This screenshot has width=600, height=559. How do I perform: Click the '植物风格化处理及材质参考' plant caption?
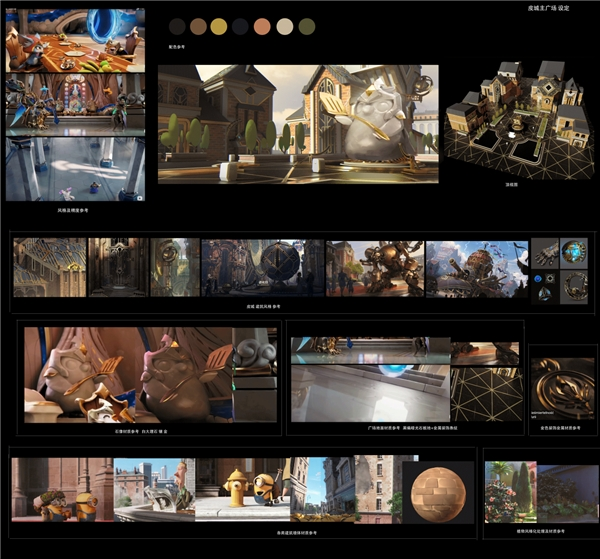point(540,531)
